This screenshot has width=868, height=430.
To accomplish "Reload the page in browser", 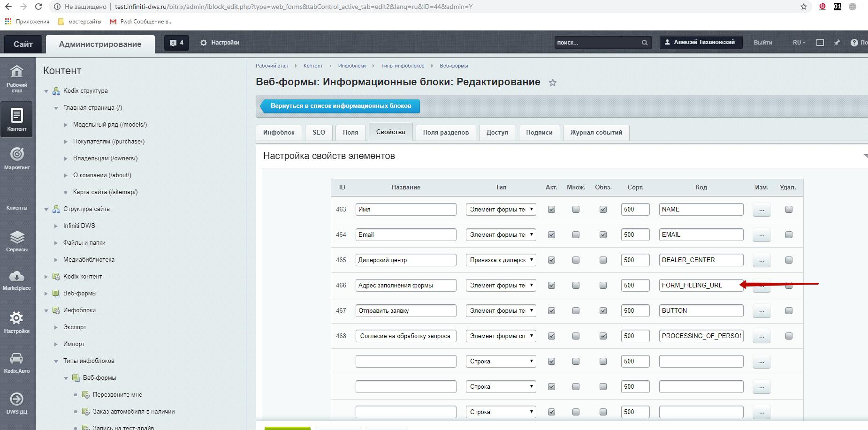I will click(x=38, y=7).
